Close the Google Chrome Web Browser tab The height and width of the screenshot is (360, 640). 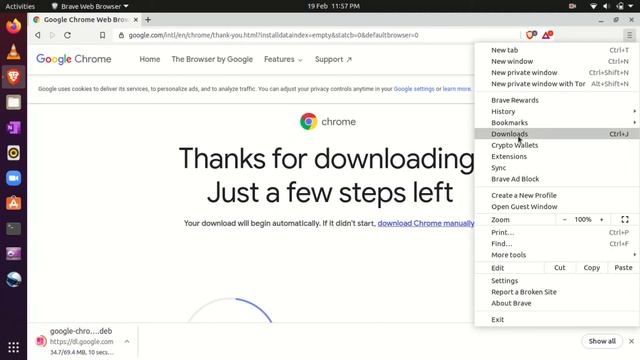coord(136,20)
